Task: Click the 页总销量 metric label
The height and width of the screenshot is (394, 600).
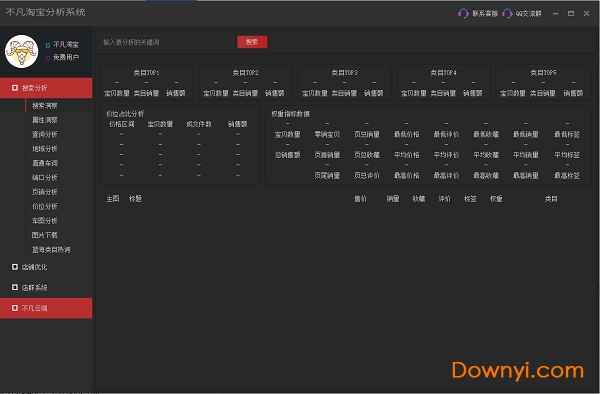Action: [x=367, y=134]
